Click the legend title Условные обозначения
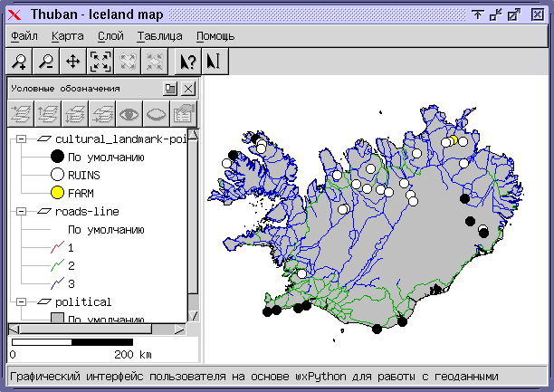Image resolution: width=554 pixels, height=392 pixels. [65, 89]
